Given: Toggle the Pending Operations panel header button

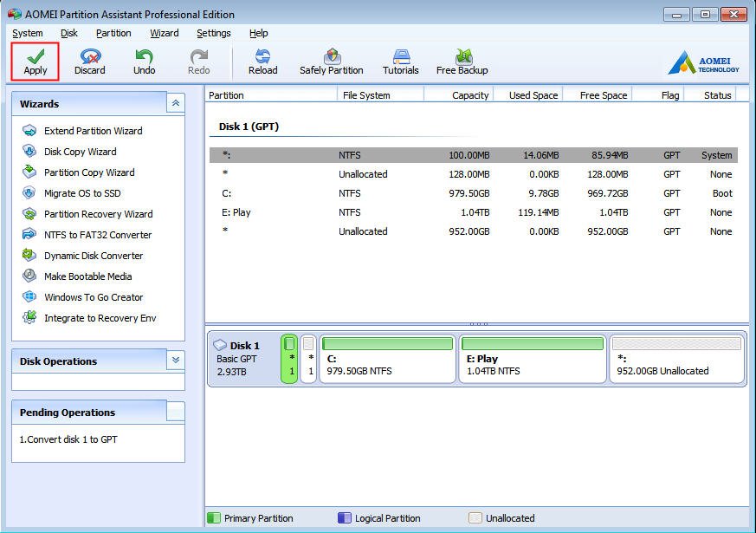Looking at the screenshot, I should point(176,411).
